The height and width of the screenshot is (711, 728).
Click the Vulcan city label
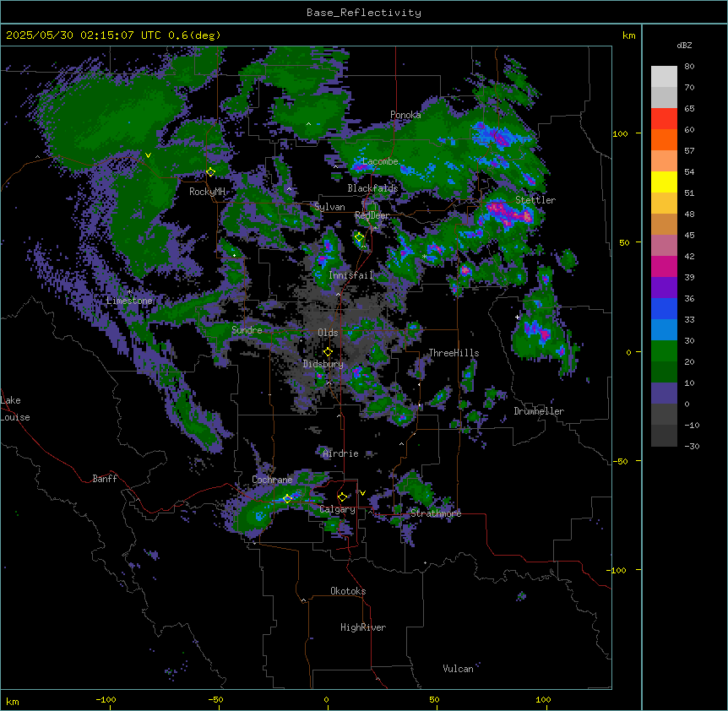coord(459,669)
